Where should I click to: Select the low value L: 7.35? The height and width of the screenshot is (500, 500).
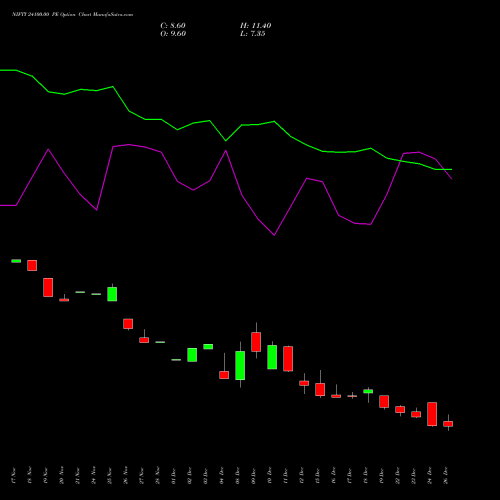tap(253, 34)
